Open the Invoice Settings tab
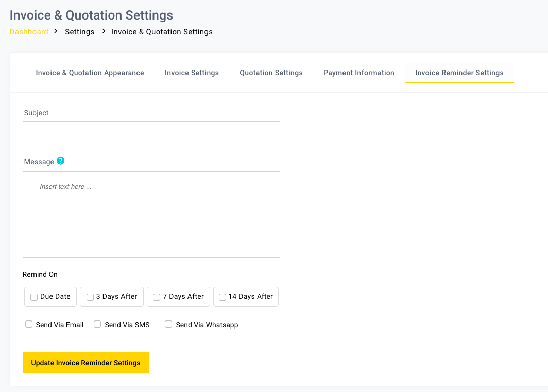548x392 pixels. 192,73
